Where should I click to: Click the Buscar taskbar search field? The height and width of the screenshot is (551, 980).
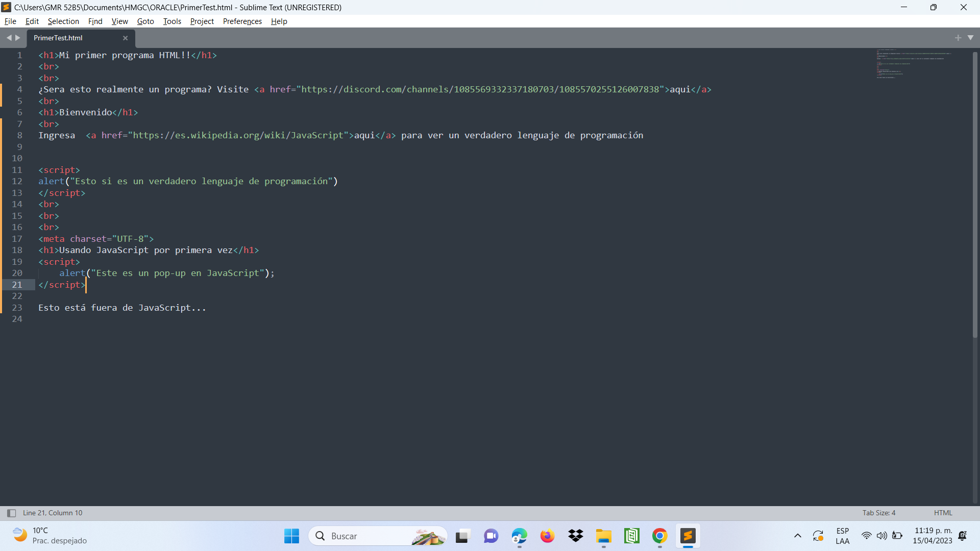click(x=378, y=536)
